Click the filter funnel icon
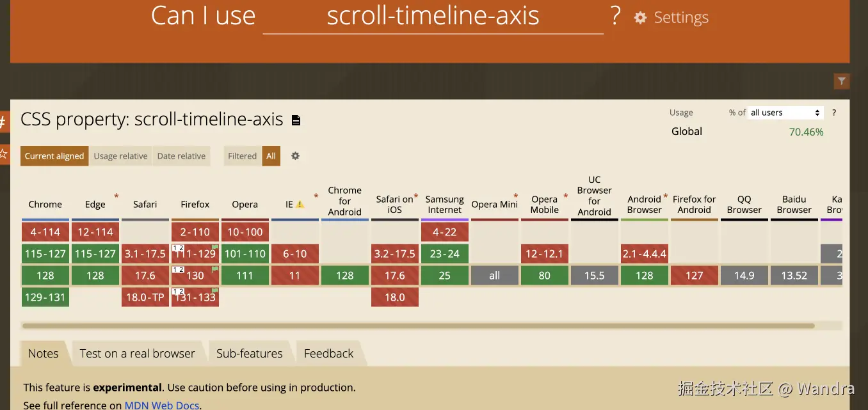The height and width of the screenshot is (410, 868). (842, 81)
